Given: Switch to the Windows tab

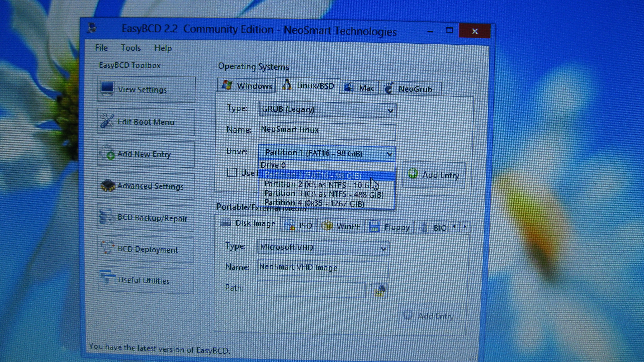Looking at the screenshot, I should pos(246,86).
